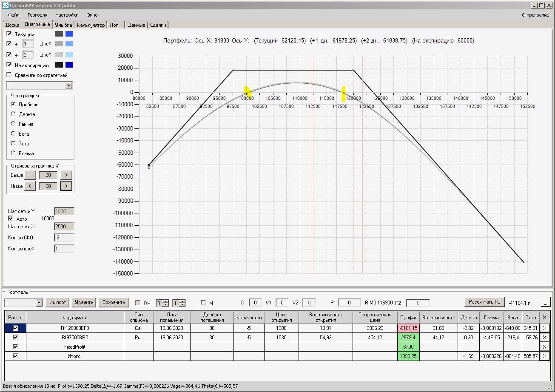Viewport: 555px width, 392px height.
Task: Expand the portfolio selector dropdown
Action: click(39, 303)
